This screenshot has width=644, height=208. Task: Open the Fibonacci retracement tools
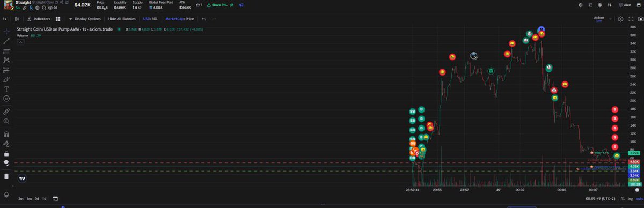pos(6,50)
